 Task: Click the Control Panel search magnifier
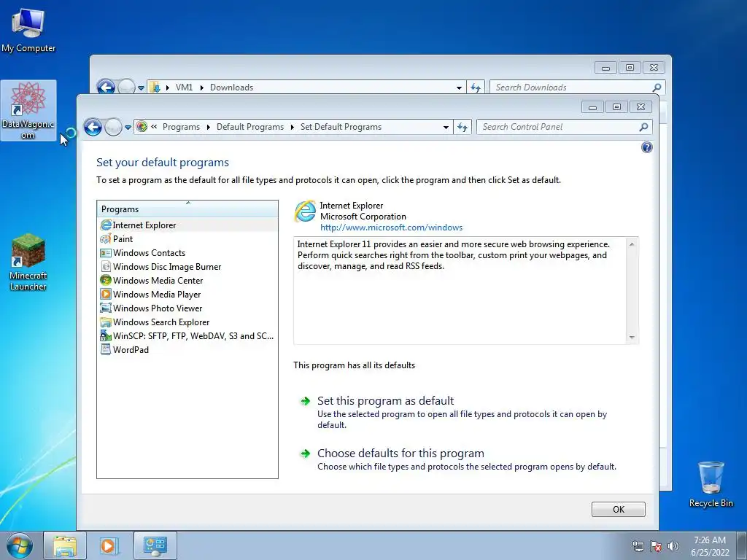[x=643, y=127]
